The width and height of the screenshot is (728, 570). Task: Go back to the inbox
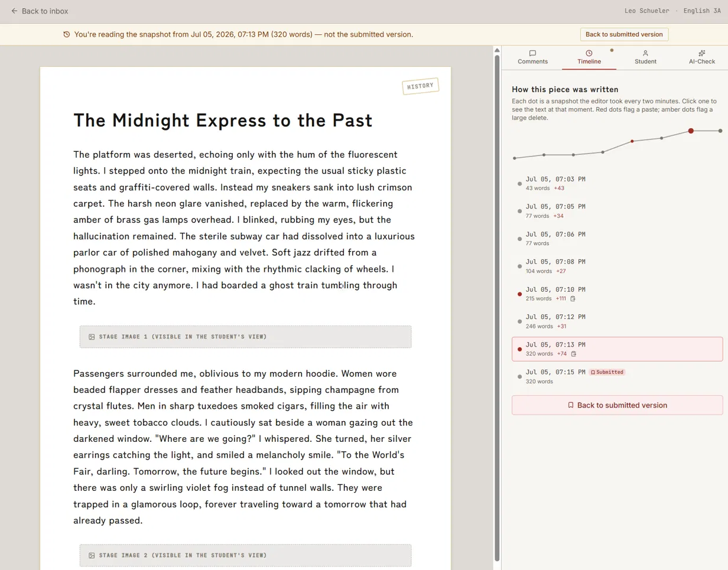pos(39,11)
